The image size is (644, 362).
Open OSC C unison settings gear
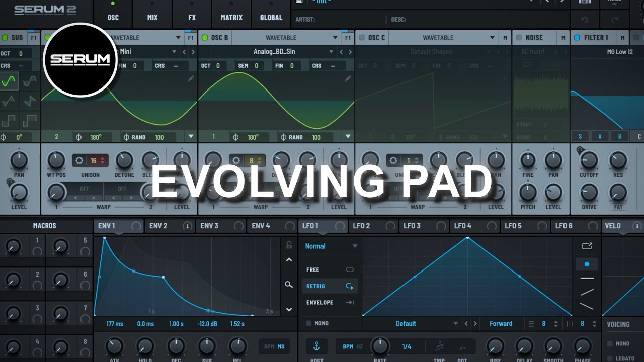393,161
